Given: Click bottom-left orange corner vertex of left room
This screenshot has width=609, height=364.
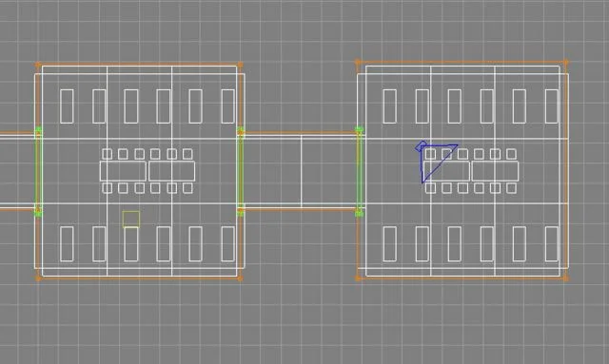Looking at the screenshot, I should [x=38, y=278].
